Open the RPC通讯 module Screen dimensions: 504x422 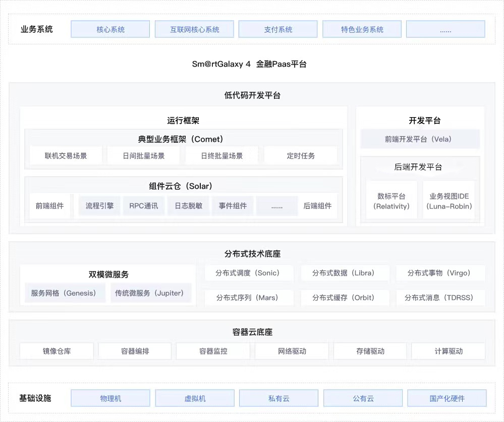(143, 205)
